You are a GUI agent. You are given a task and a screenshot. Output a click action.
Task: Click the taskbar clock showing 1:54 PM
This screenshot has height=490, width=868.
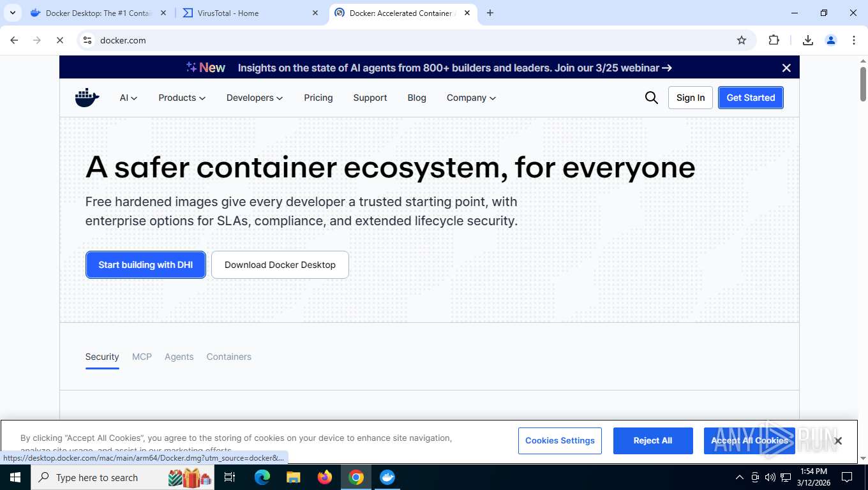[x=814, y=477]
